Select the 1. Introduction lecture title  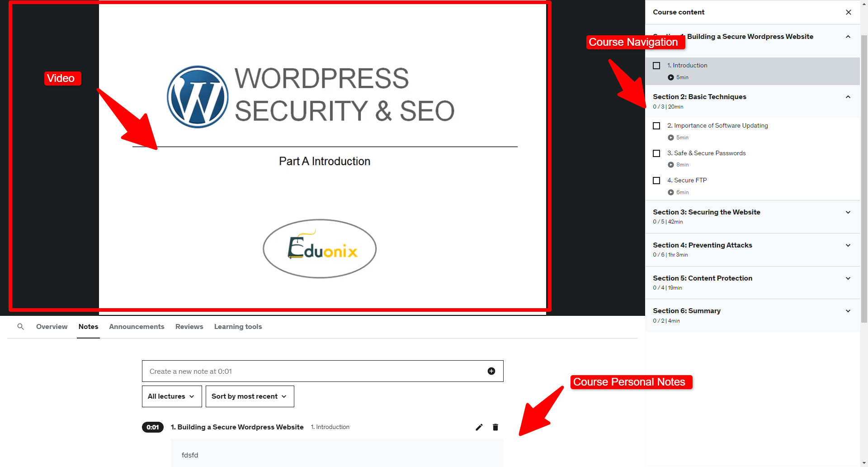tap(687, 66)
